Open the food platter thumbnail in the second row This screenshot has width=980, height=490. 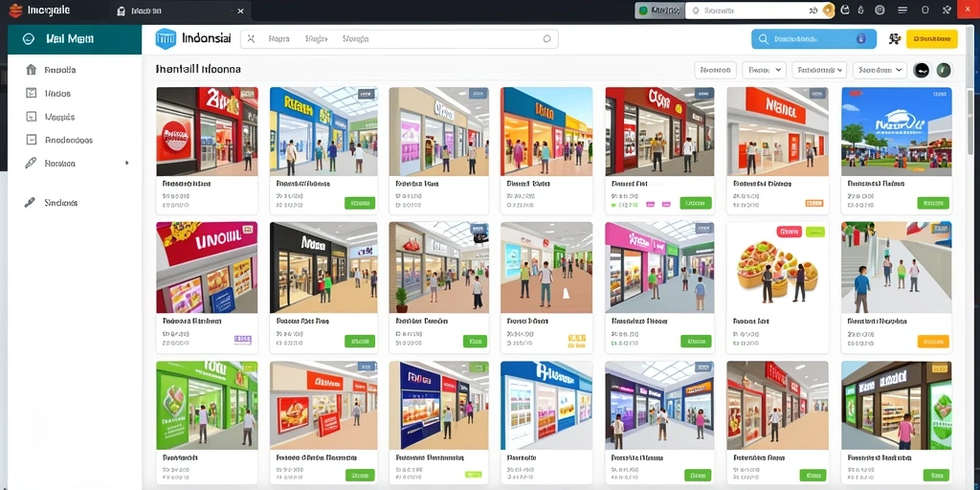777,268
